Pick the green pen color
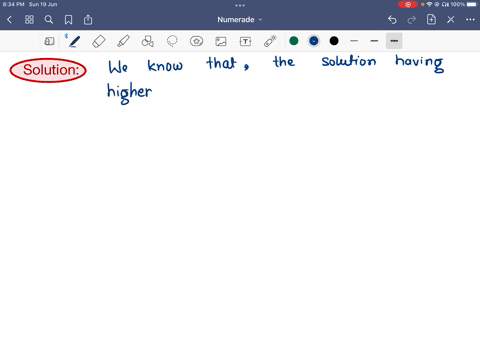The image size is (480, 360). coord(294,41)
